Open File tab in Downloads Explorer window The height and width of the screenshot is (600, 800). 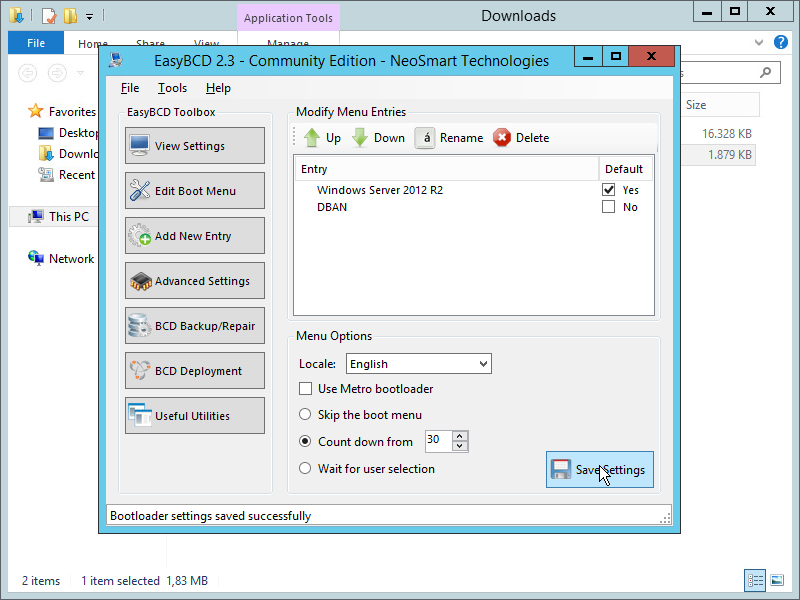36,43
